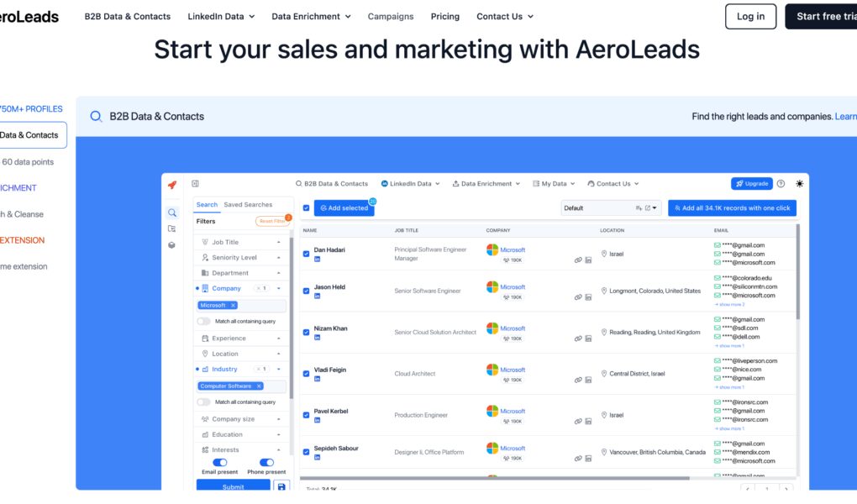Click Add all 34.1K records button
857x504 pixels.
pos(732,207)
